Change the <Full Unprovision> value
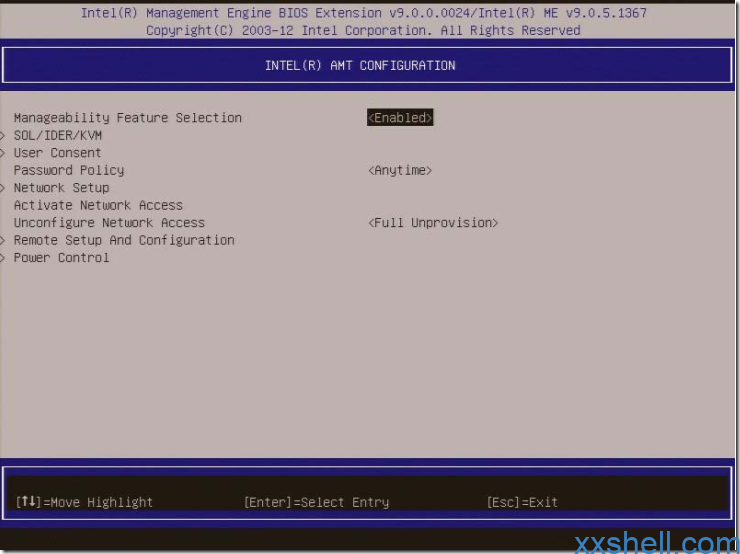740x554 pixels. click(x=433, y=223)
